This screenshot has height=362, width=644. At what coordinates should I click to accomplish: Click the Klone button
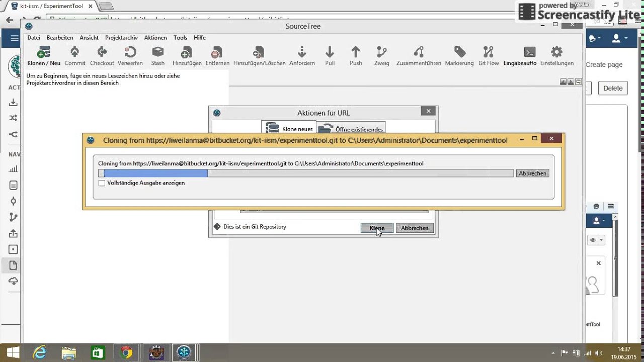377,228
